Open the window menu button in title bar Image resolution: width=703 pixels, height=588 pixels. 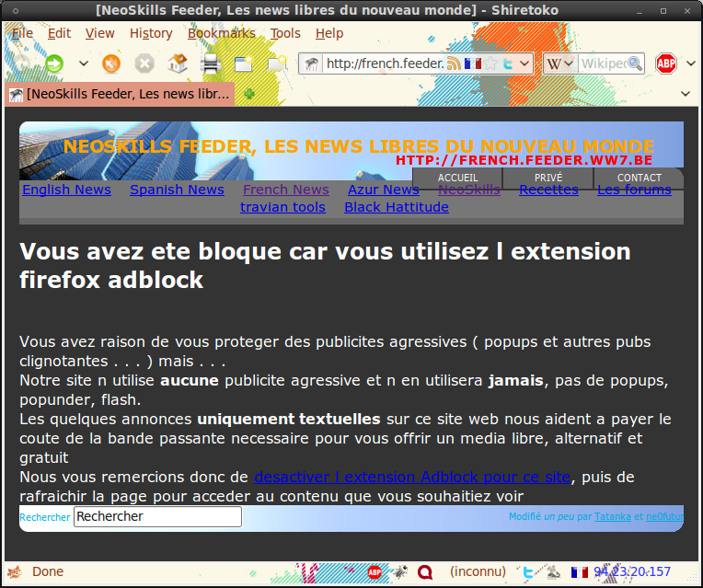click(x=16, y=10)
